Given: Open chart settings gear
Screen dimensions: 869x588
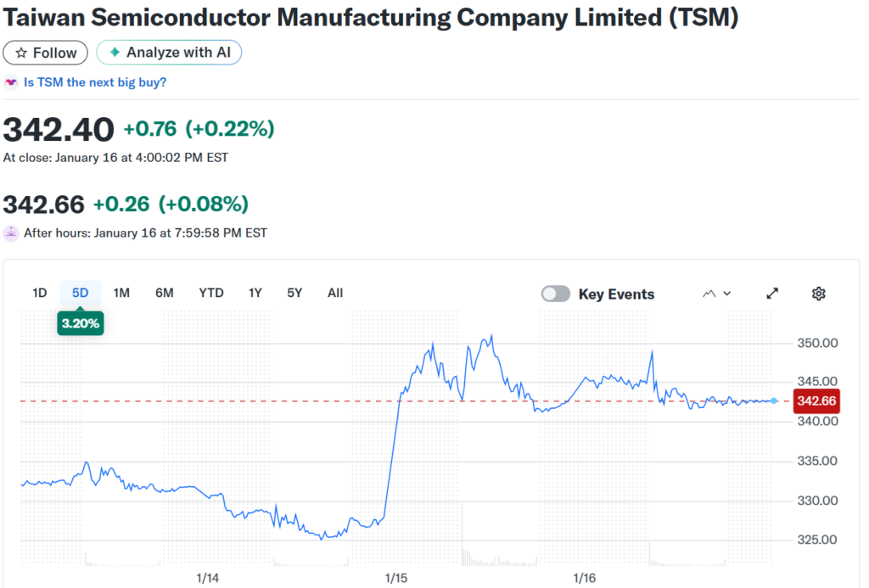Looking at the screenshot, I should coord(818,294).
